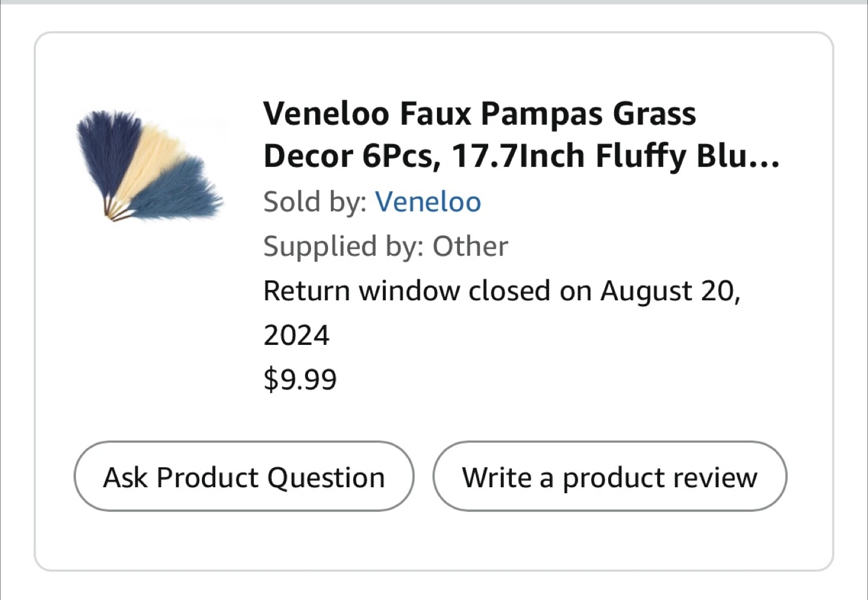Click the "Sold by:" label
Screen dimensions: 868x600
click(x=315, y=201)
